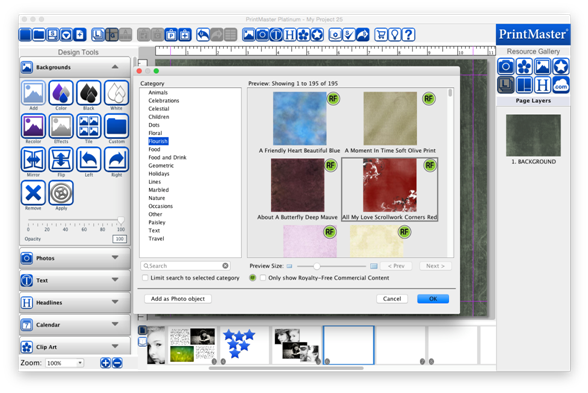Image resolution: width=588 pixels, height=393 pixels.
Task: Mirror the background horizontally
Action: tap(33, 159)
